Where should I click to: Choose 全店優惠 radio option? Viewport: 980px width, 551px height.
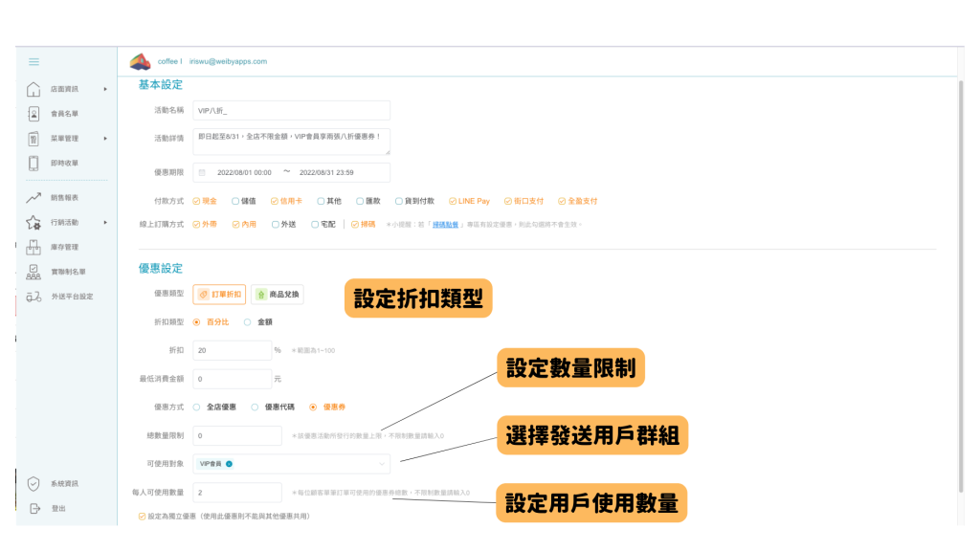point(197,407)
